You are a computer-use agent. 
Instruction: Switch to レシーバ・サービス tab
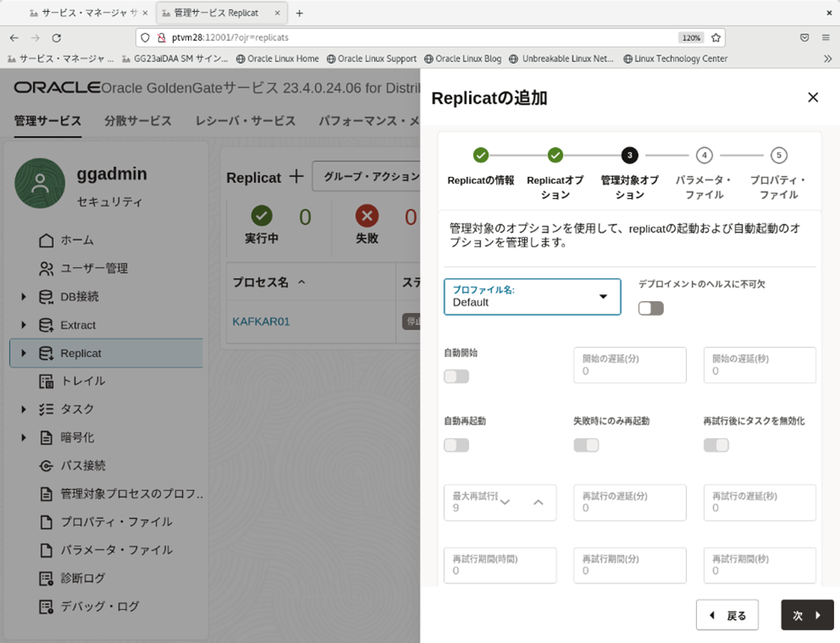pos(245,121)
